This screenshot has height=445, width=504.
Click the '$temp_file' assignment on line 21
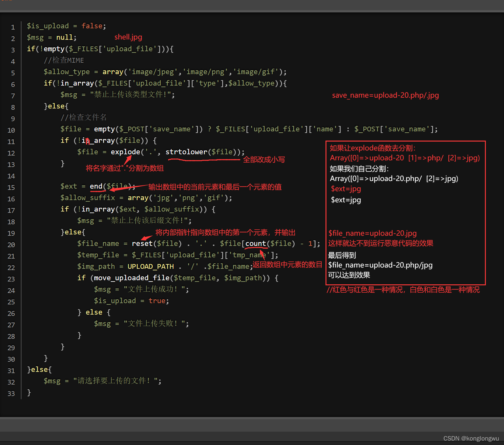[178, 255]
